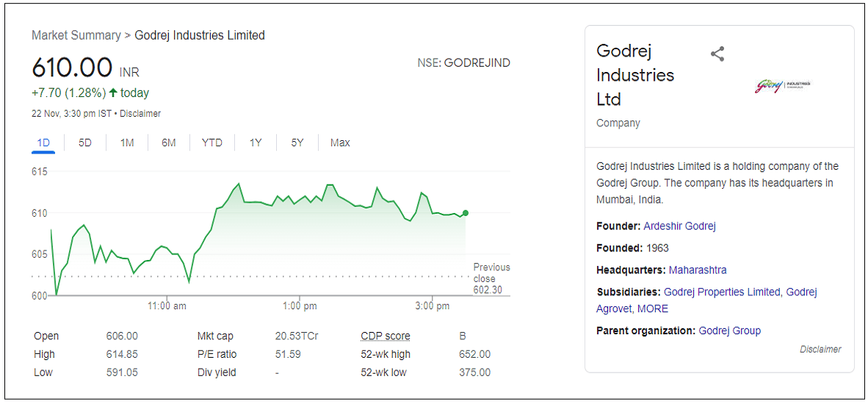The image size is (868, 404).
Task: Click Disclaimer at bottom of company panel
Action: point(820,349)
